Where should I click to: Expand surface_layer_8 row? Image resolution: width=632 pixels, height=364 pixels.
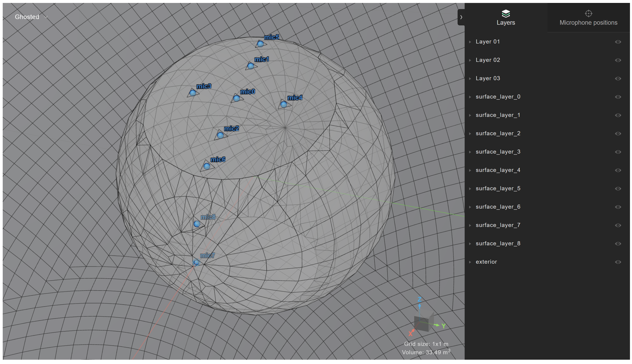tap(470, 244)
